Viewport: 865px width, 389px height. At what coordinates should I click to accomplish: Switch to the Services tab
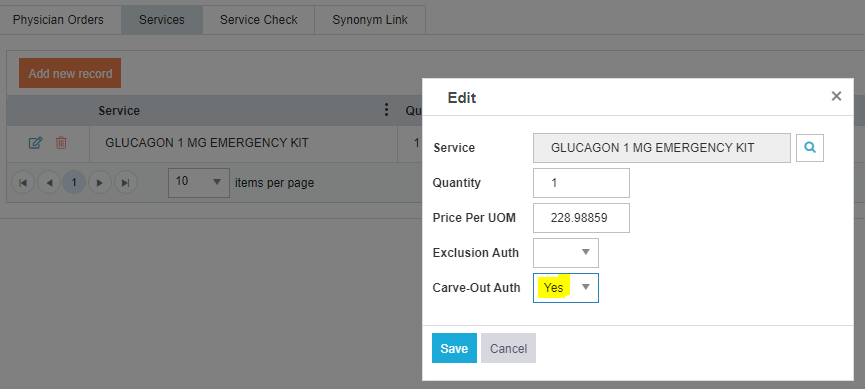pyautogui.click(x=162, y=20)
